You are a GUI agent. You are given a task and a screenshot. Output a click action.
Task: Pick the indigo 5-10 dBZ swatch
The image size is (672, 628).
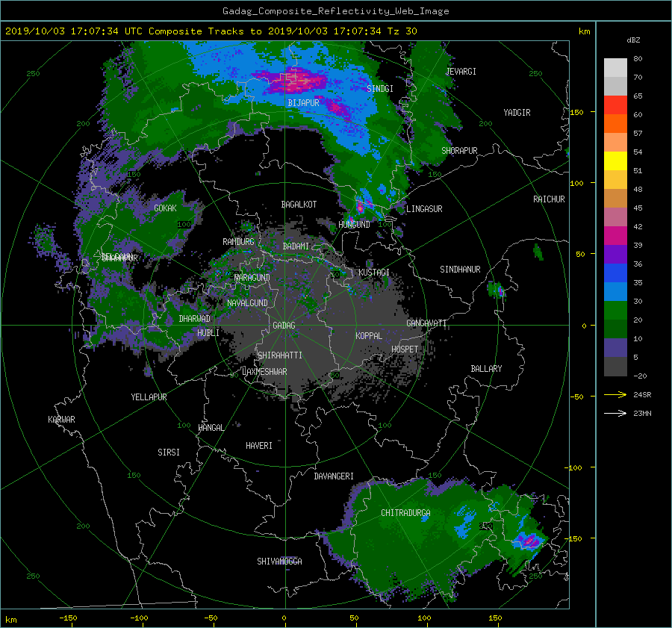[x=615, y=348]
